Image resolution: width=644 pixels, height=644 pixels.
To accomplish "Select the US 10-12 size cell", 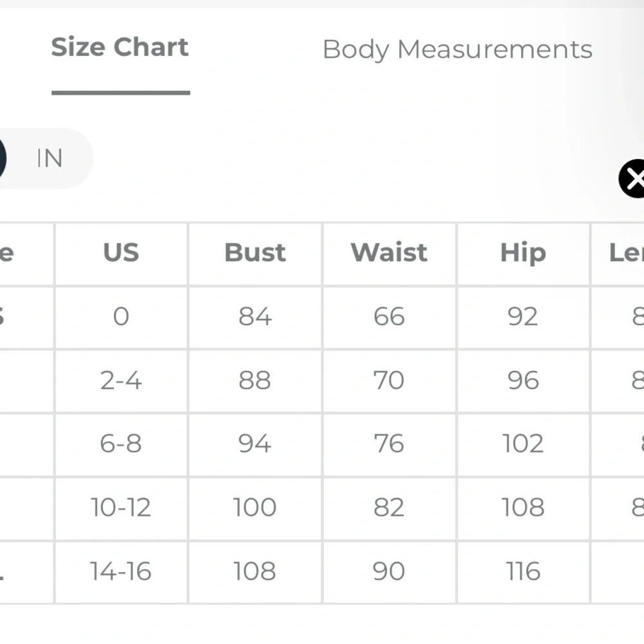I will 121,508.
